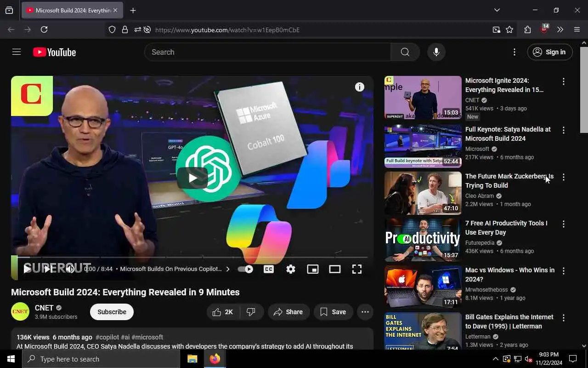
Task: Open tracking protection shield icon
Action: (112, 29)
